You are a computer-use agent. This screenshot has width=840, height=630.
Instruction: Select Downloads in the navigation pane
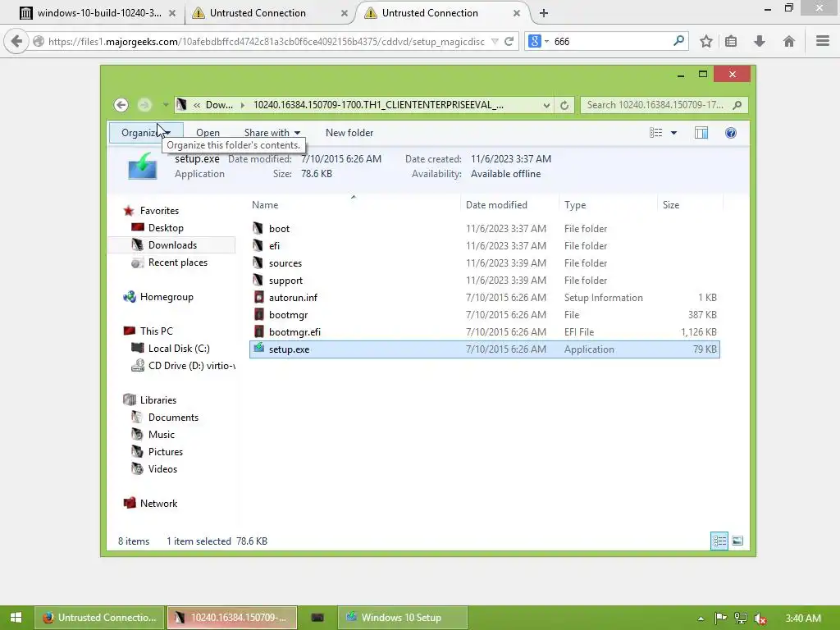point(172,244)
